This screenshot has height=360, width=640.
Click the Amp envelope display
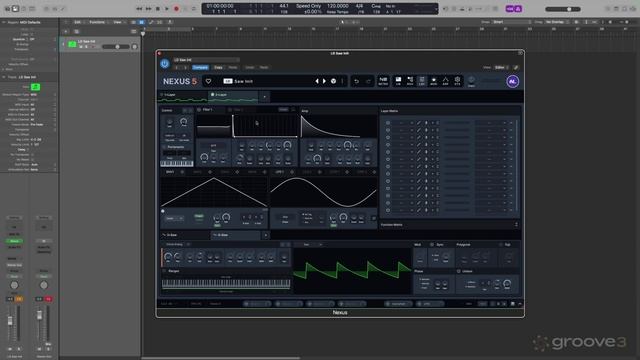pos(338,126)
